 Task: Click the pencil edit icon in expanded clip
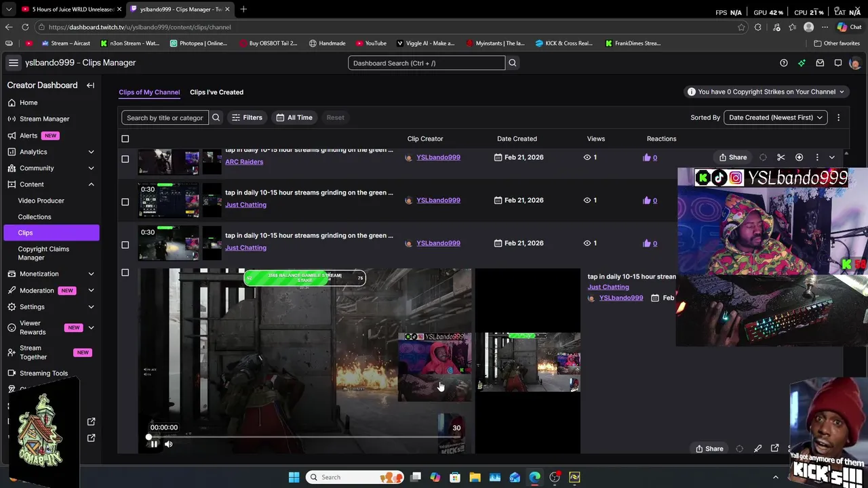pyautogui.click(x=757, y=449)
